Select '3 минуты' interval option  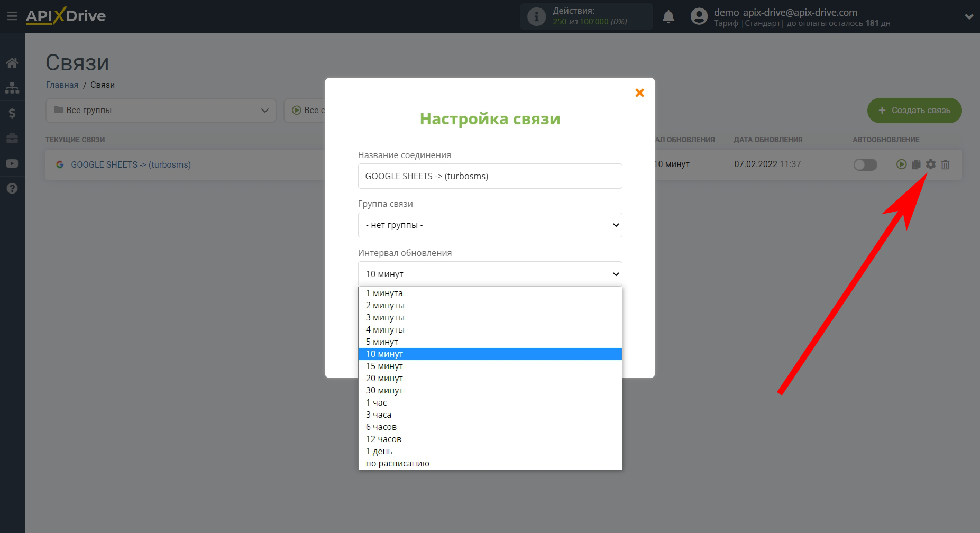pyautogui.click(x=490, y=317)
